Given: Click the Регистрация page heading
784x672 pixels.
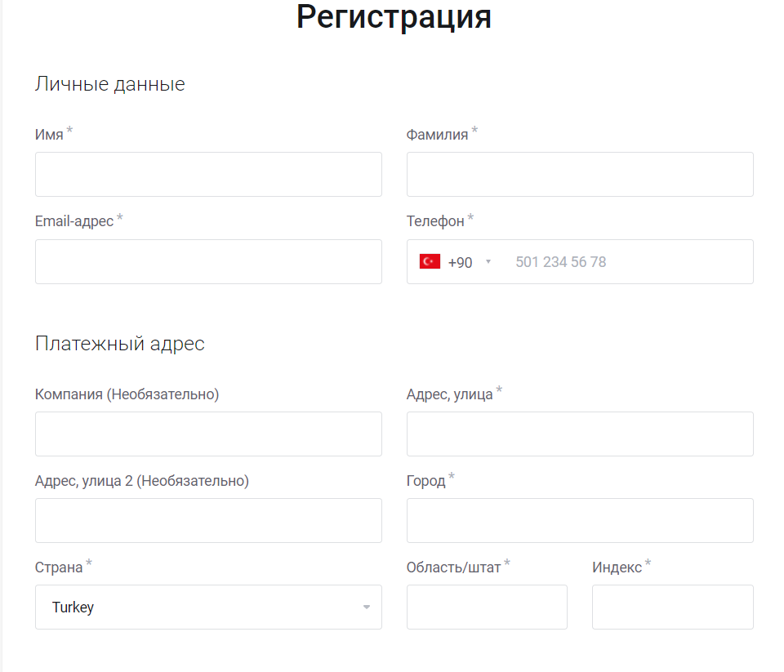Looking at the screenshot, I should [394, 17].
